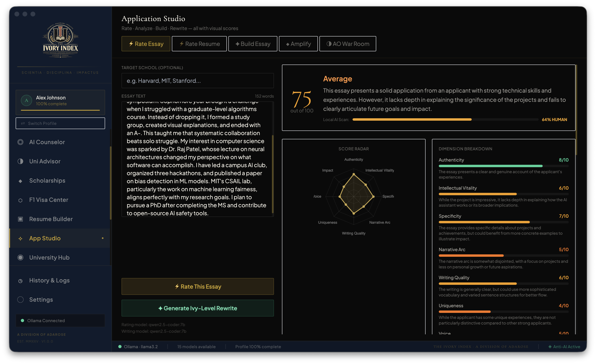This screenshot has height=364, width=596.
Task: Click the Settings circle icon
Action: (x=20, y=299)
